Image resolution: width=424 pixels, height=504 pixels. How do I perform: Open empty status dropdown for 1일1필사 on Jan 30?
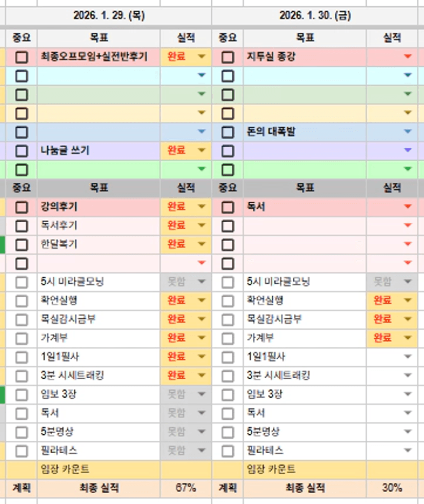pyautogui.click(x=408, y=357)
